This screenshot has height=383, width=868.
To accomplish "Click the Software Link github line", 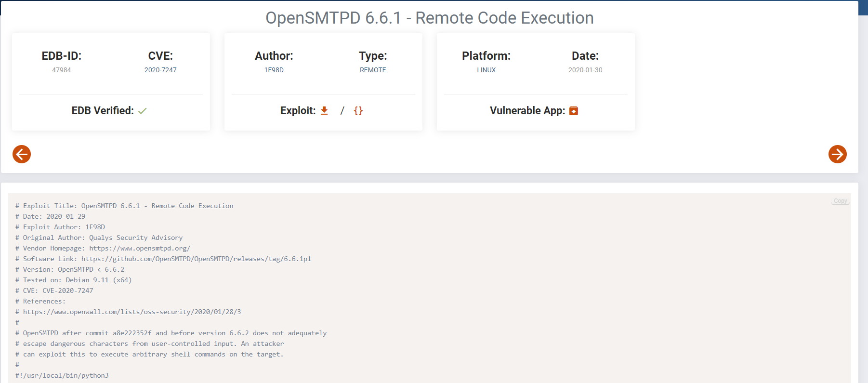I will (163, 259).
